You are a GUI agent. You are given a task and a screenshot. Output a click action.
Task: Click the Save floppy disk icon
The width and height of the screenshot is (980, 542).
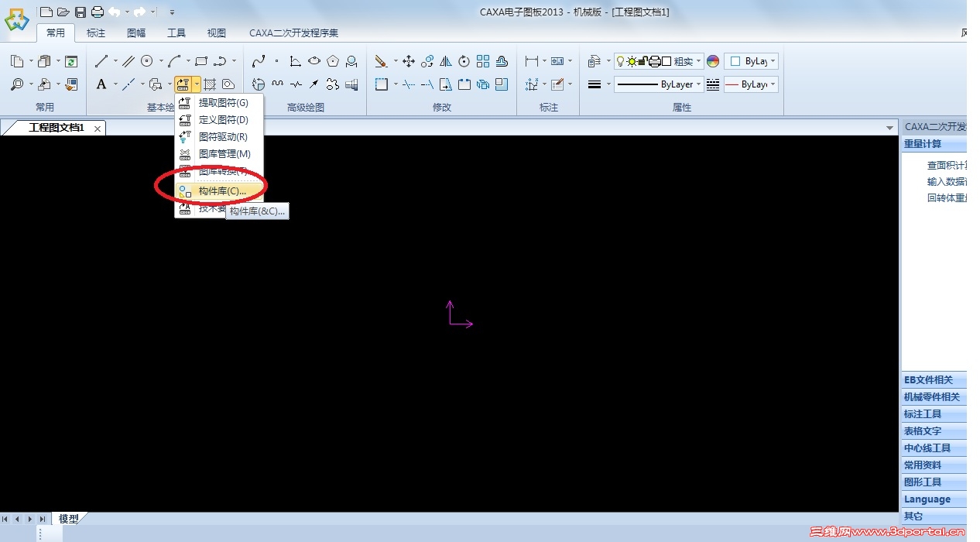81,12
